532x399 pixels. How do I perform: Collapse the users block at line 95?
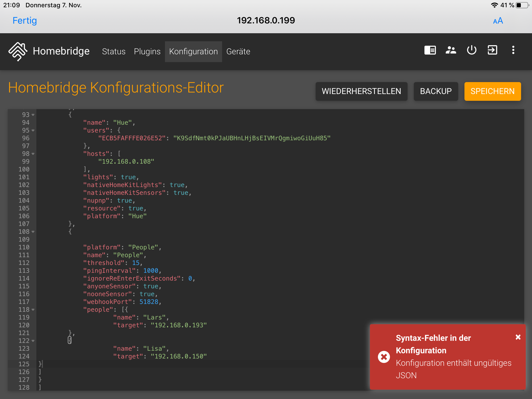(x=33, y=130)
